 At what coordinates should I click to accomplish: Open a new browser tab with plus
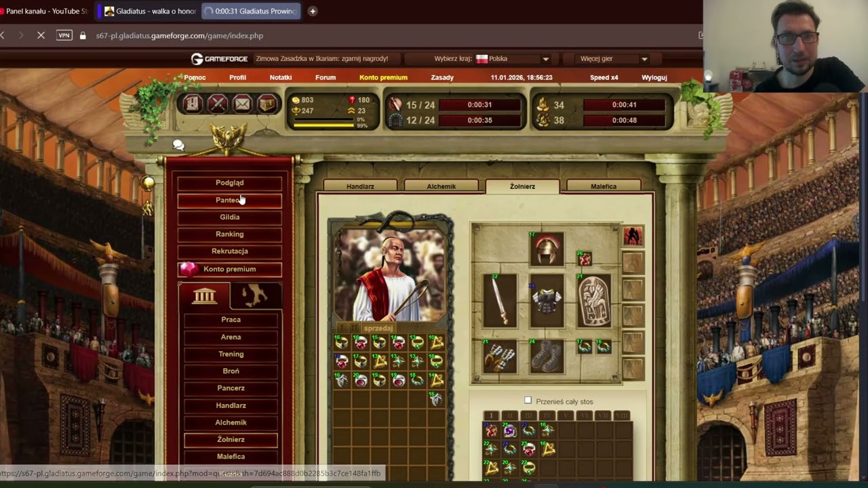tap(312, 11)
